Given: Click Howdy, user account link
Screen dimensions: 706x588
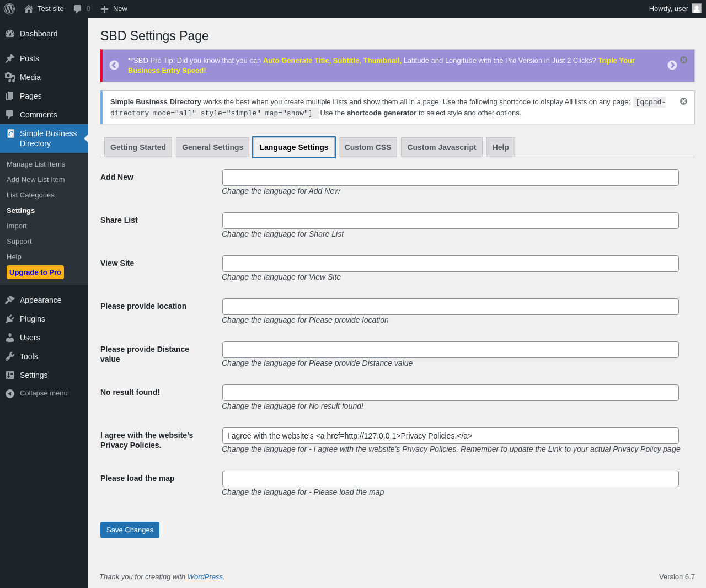Looking at the screenshot, I should (668, 9).
